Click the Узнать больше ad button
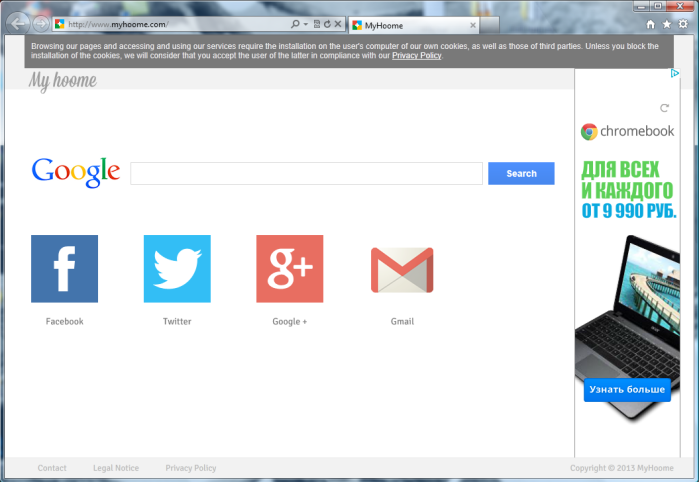This screenshot has width=699, height=482. (x=627, y=390)
